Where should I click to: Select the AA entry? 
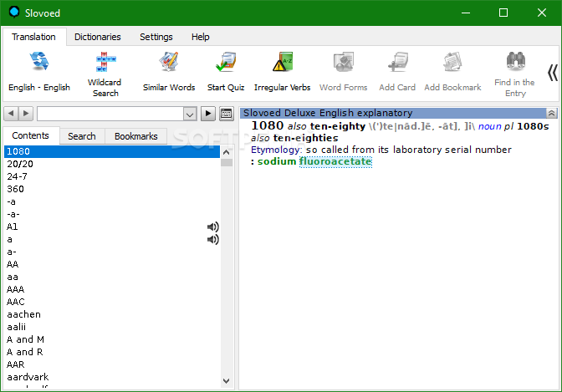[112, 264]
